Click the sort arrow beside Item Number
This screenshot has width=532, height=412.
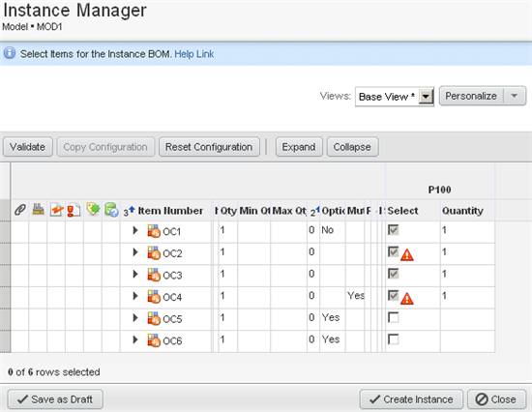point(132,209)
